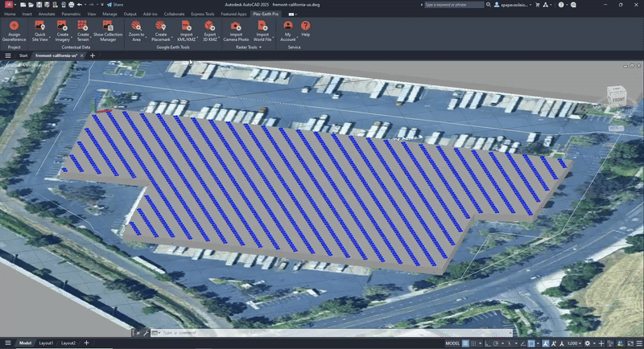Click Import World File tool
The image size is (644, 349).
tap(262, 31)
